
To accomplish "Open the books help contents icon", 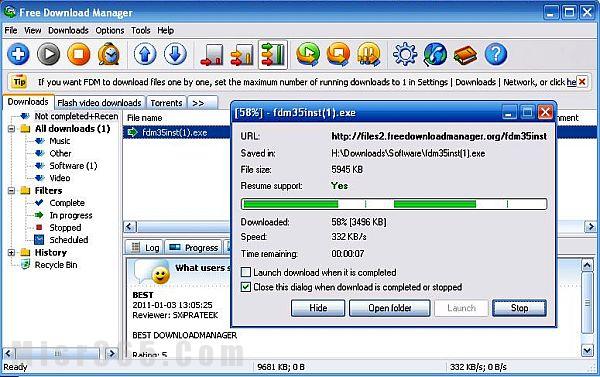I will pos(465,54).
